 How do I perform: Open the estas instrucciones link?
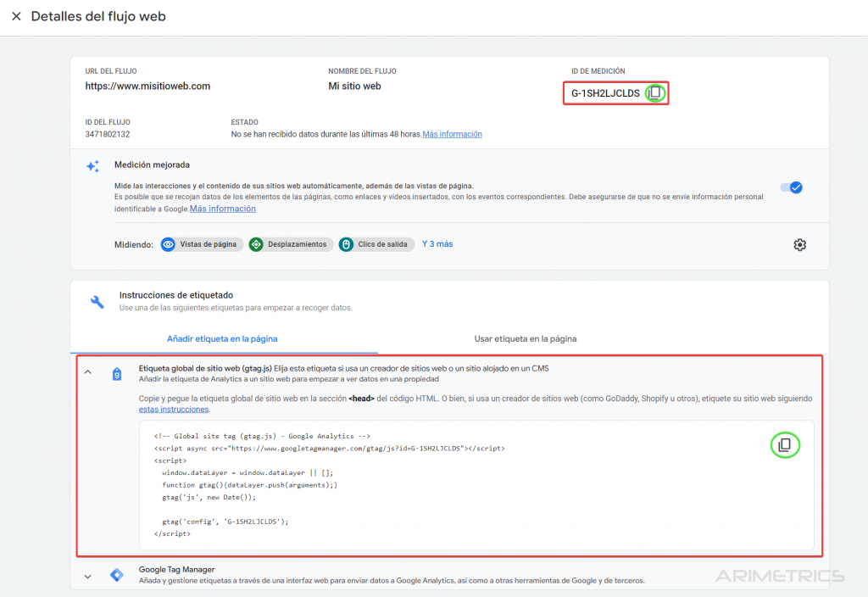click(174, 409)
